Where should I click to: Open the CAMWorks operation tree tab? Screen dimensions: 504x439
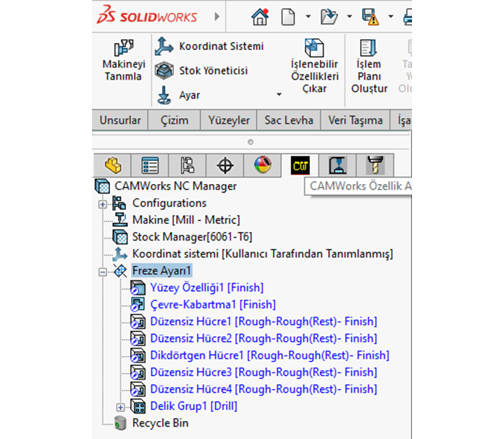point(337,166)
